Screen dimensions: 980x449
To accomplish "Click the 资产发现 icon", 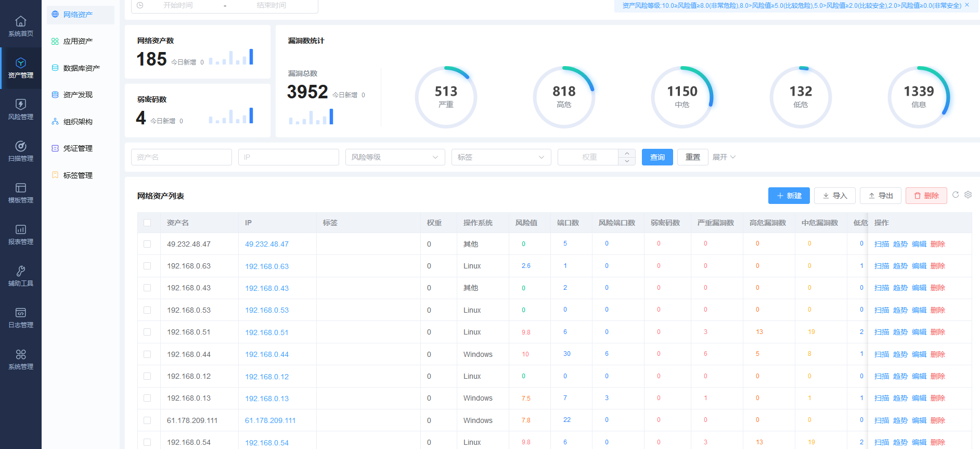I will (55, 95).
